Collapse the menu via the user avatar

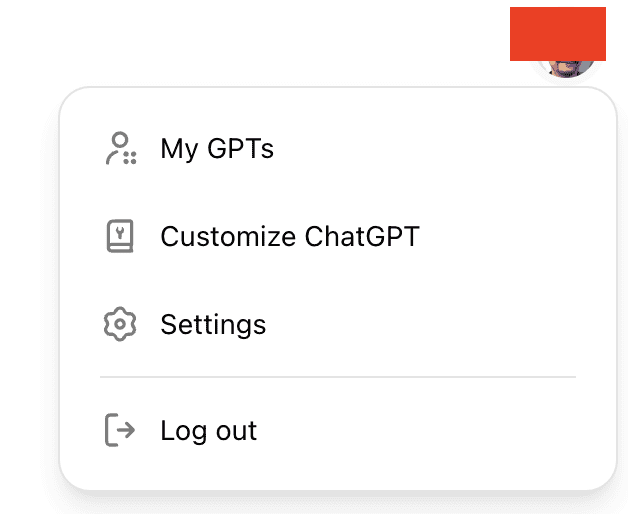pyautogui.click(x=566, y=69)
